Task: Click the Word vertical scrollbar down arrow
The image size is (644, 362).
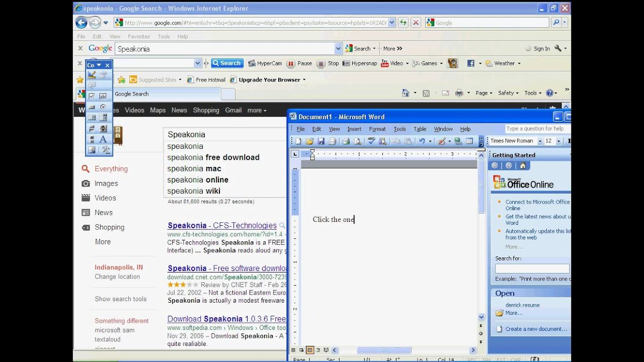Action: pyautogui.click(x=481, y=317)
